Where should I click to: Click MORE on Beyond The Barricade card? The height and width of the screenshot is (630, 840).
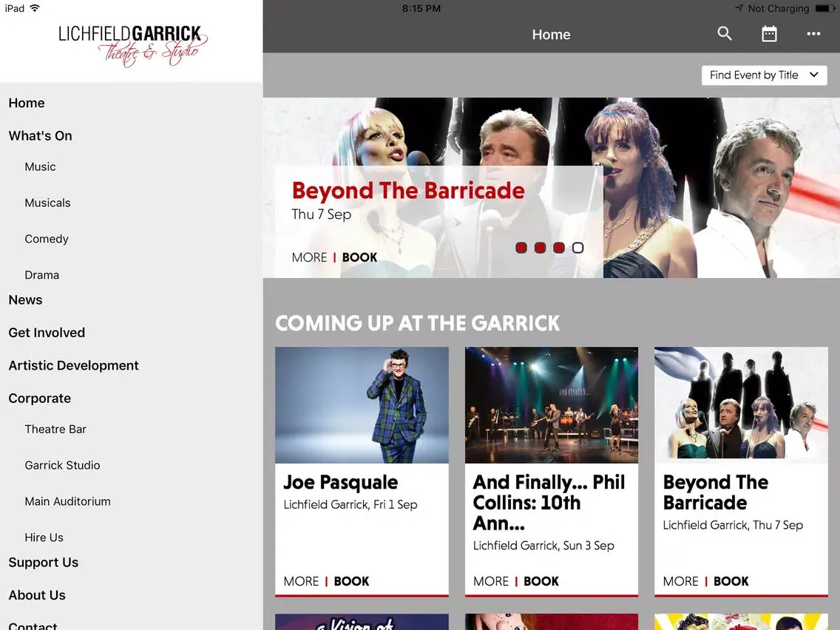[680, 581]
